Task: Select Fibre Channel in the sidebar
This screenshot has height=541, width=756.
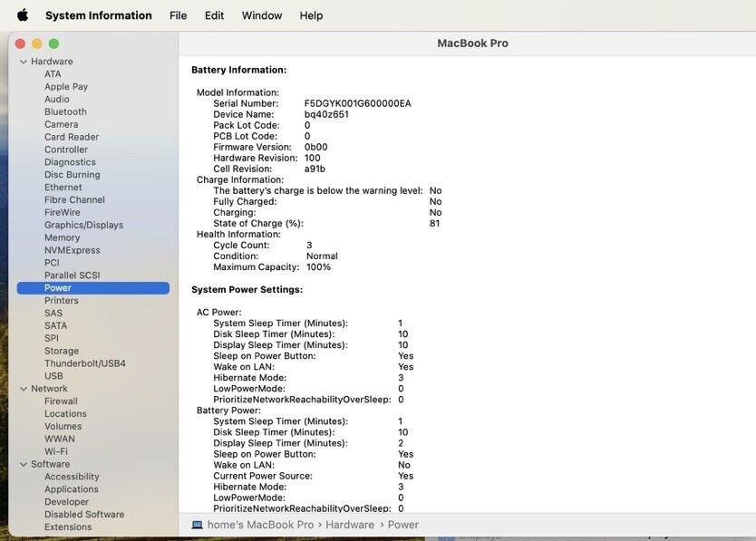Action: [x=74, y=199]
